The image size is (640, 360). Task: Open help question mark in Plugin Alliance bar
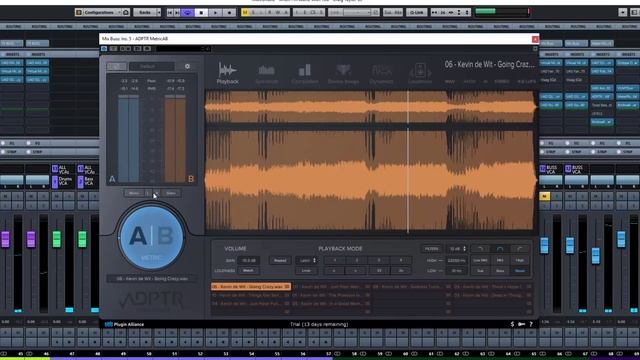[x=531, y=324]
